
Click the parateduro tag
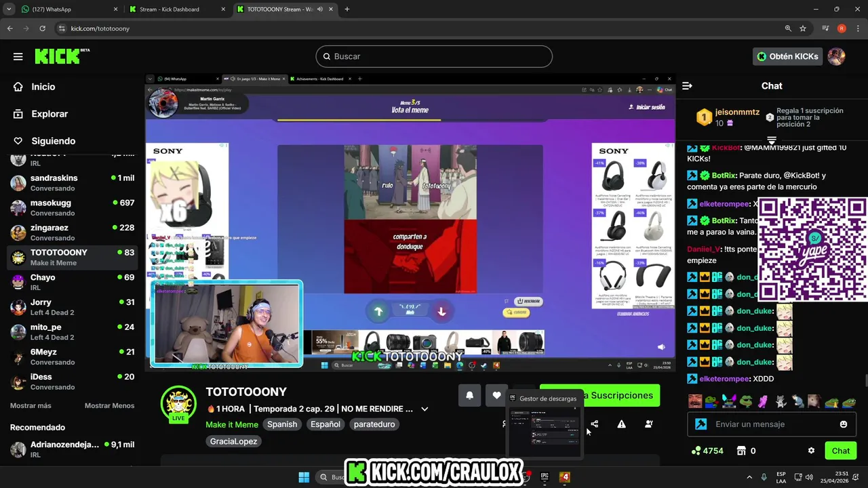374,424
